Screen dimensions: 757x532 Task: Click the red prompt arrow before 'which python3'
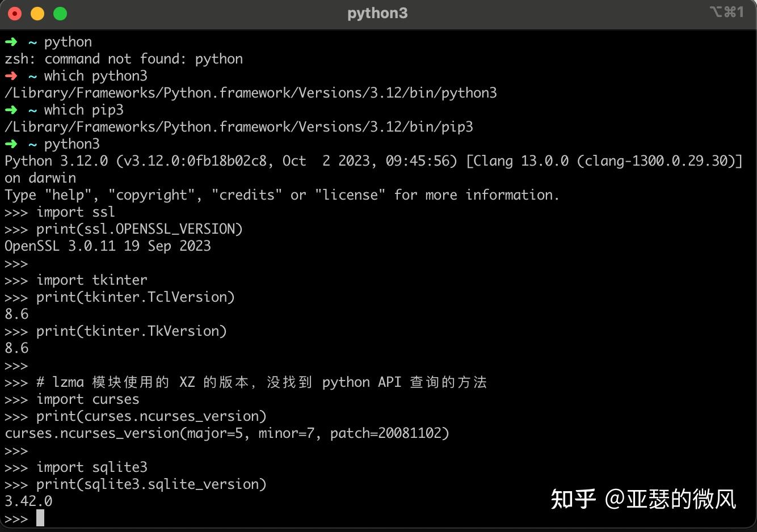pos(11,75)
